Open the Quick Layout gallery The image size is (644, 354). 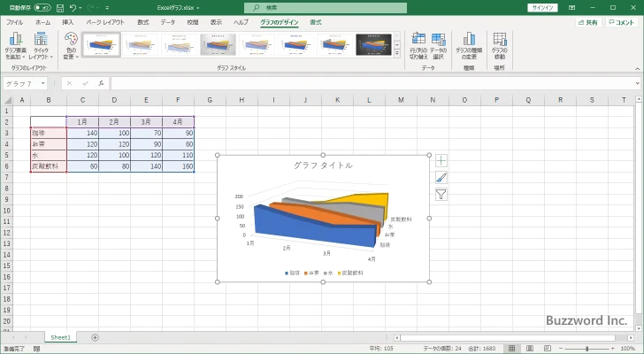(41, 46)
